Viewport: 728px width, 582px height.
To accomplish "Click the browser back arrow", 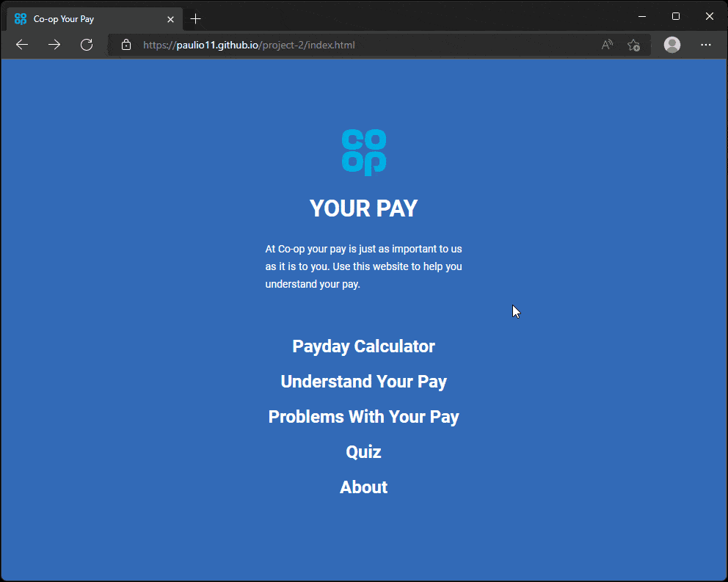I will pyautogui.click(x=22, y=45).
